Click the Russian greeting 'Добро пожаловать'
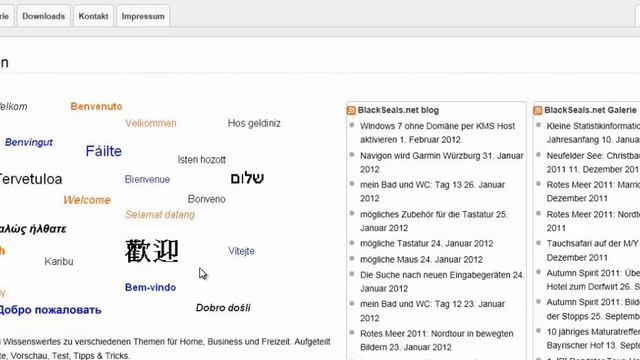 (x=50, y=310)
